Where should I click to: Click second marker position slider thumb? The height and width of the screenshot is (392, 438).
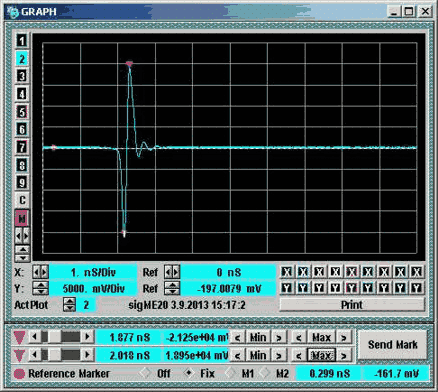54,355
